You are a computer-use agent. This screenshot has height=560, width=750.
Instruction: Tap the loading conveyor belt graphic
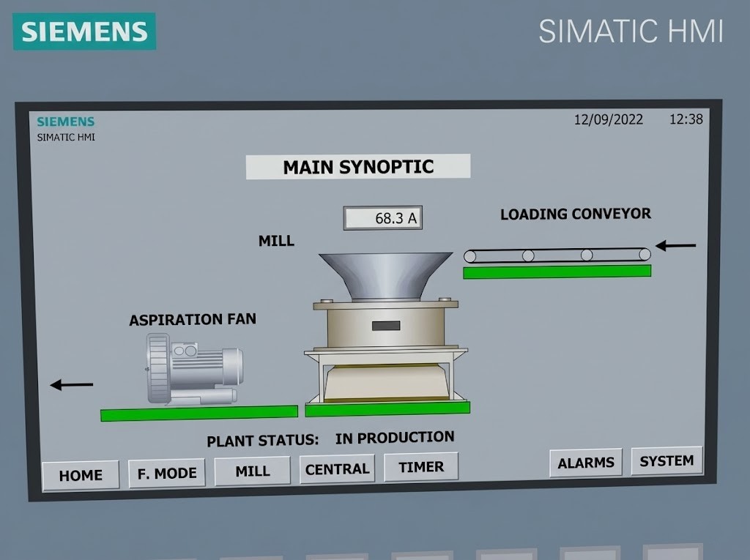point(557,255)
